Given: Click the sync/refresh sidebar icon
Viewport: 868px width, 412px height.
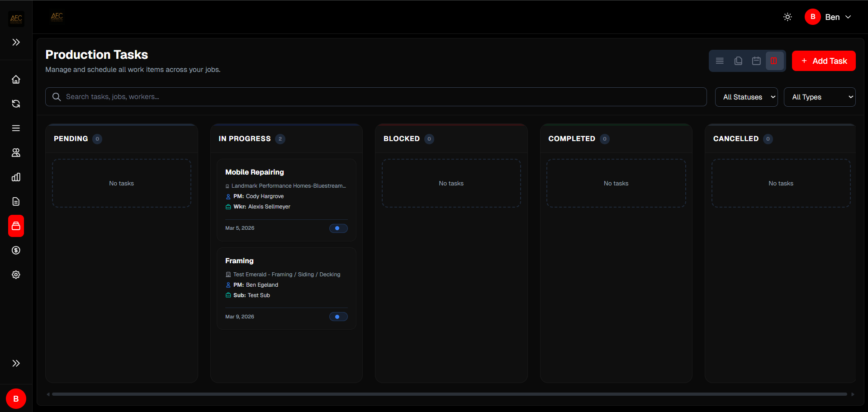Looking at the screenshot, I should click(x=16, y=104).
